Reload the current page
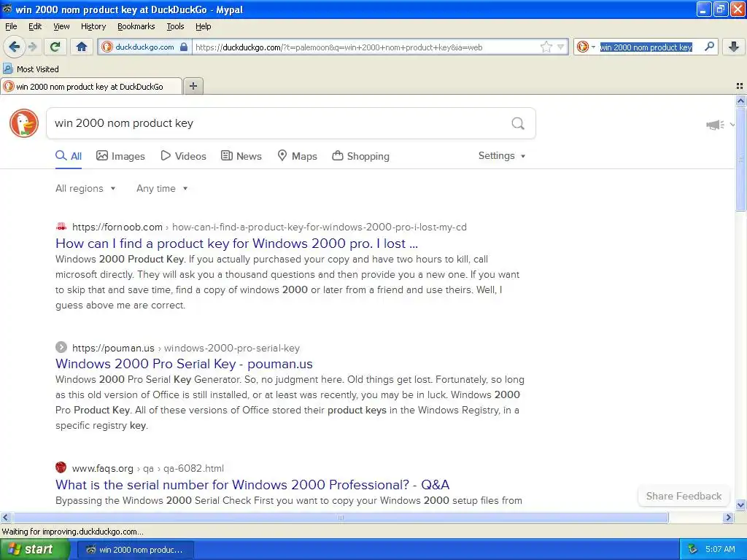This screenshot has height=560, width=747. 55,47
